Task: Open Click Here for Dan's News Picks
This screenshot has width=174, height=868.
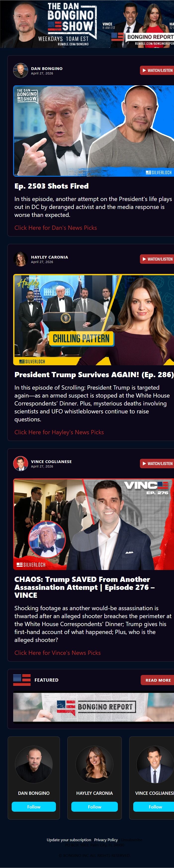Action: [55, 228]
